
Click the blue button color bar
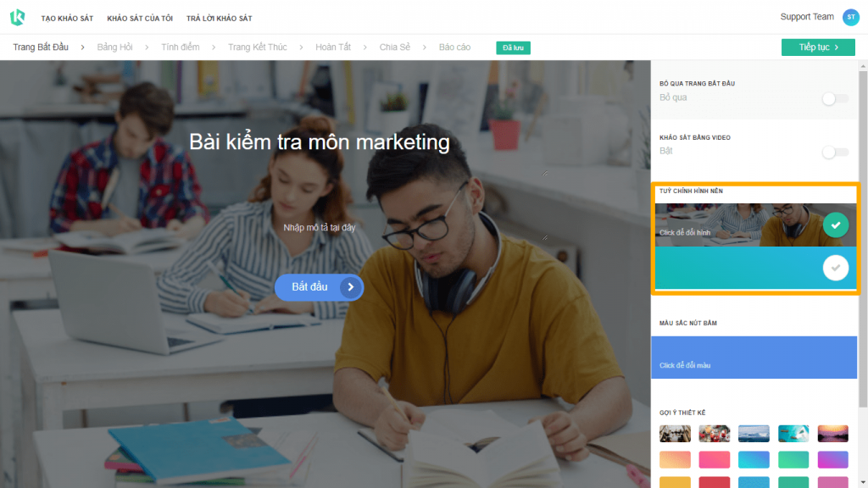coord(754,358)
